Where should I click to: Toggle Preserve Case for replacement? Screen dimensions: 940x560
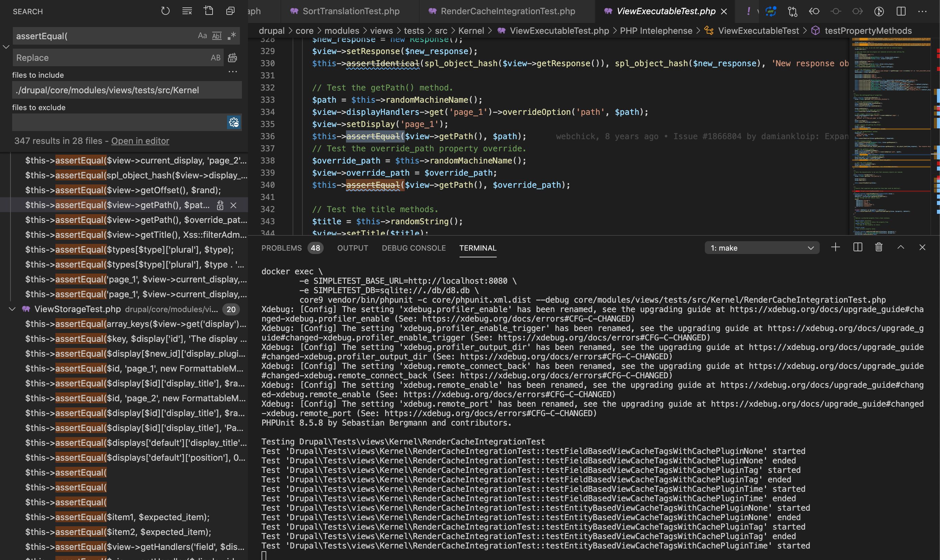216,57
